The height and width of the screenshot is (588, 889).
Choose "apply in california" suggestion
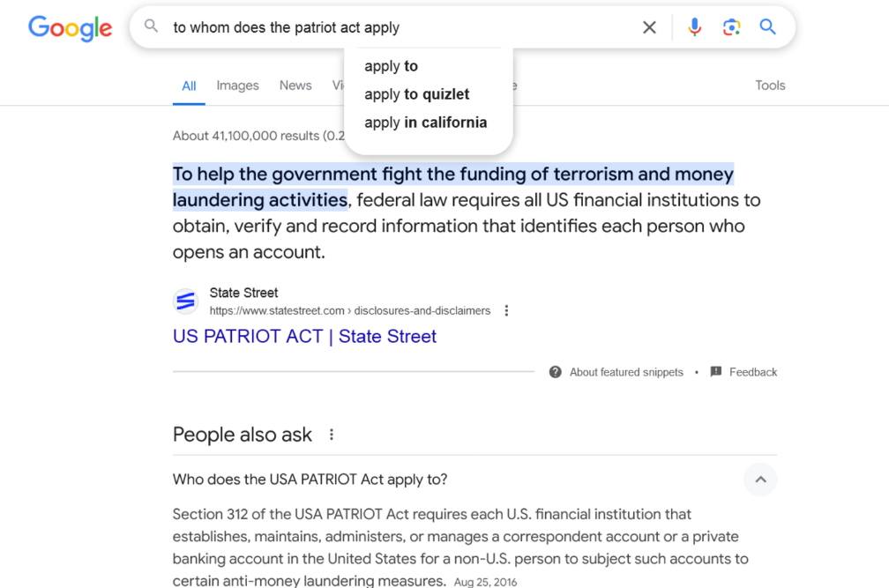click(426, 123)
